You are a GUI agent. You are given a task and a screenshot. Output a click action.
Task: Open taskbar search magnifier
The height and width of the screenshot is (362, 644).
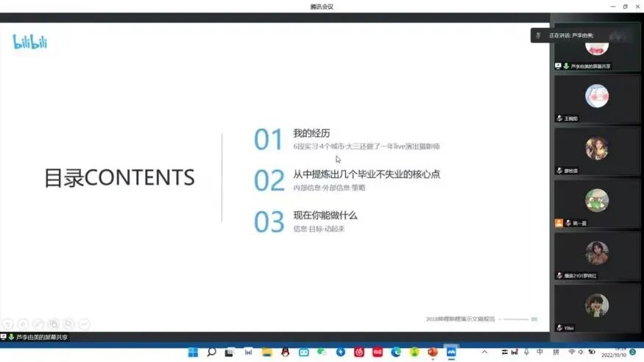[x=211, y=352]
